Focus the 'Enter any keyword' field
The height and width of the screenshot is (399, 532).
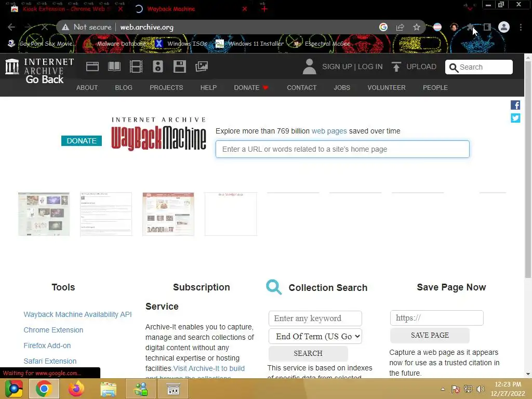pyautogui.click(x=315, y=318)
